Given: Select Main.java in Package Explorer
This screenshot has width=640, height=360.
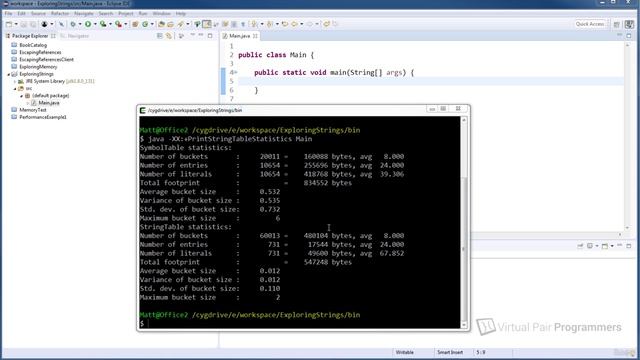Looking at the screenshot, I should (x=49, y=103).
